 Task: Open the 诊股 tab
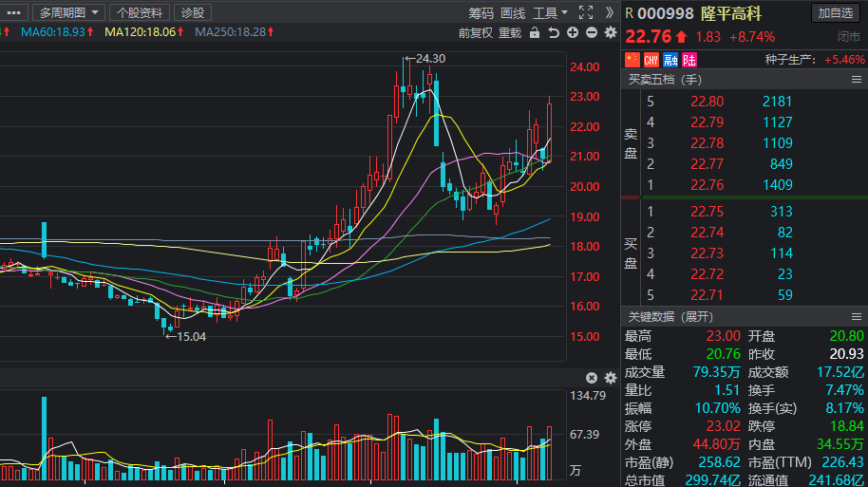pyautogui.click(x=193, y=12)
